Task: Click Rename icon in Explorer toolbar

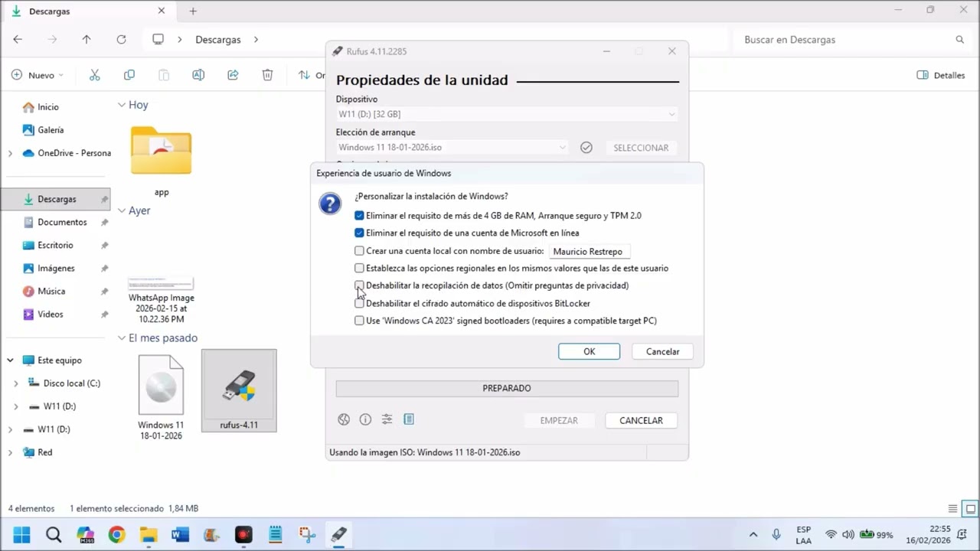Action: click(x=198, y=75)
